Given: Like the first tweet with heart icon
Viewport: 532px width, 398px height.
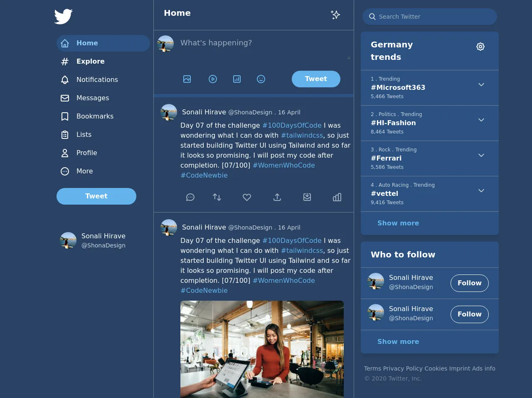Looking at the screenshot, I should (247, 197).
